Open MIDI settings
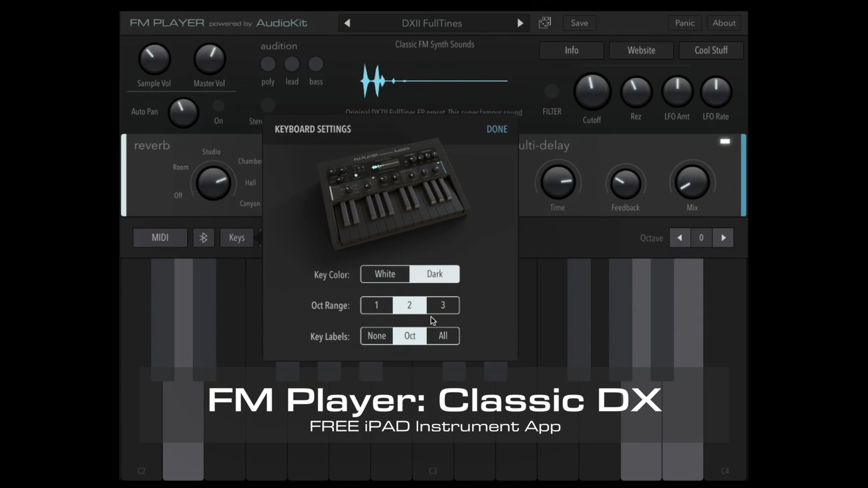 pyautogui.click(x=160, y=237)
